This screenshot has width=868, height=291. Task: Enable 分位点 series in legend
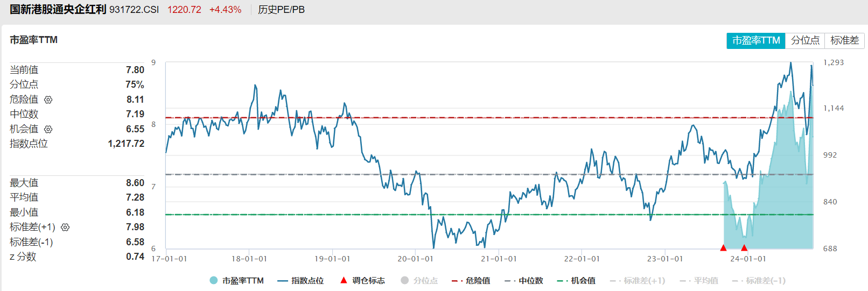[x=419, y=281]
